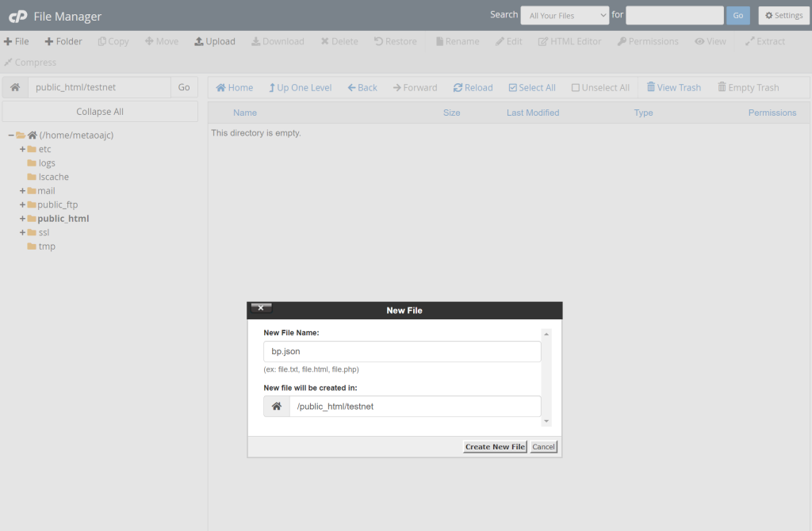
Task: Sort by the Size column header
Action: (x=451, y=113)
